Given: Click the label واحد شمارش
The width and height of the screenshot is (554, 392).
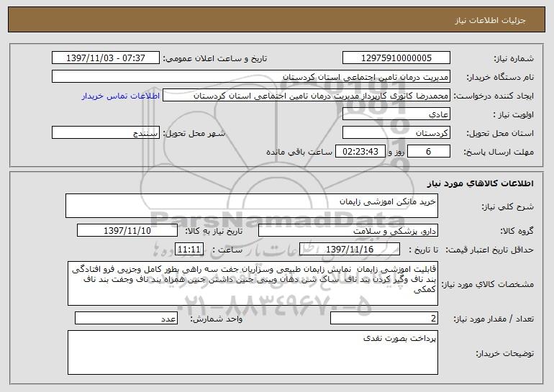Looking at the screenshot, I should [217, 319].
